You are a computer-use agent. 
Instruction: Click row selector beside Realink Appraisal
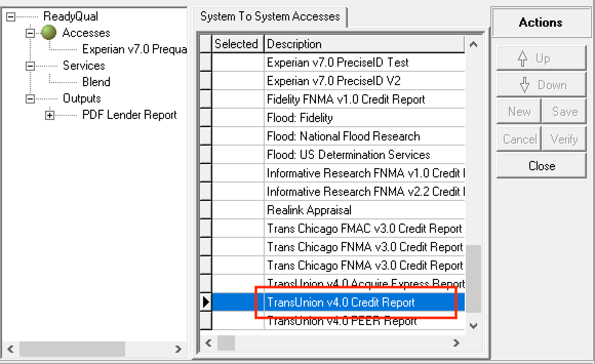(x=206, y=210)
